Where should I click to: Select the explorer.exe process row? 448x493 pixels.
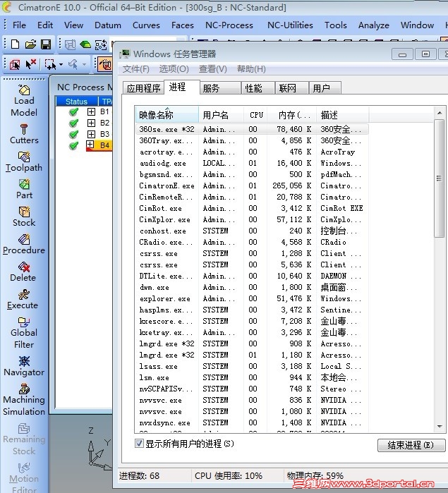(252, 299)
